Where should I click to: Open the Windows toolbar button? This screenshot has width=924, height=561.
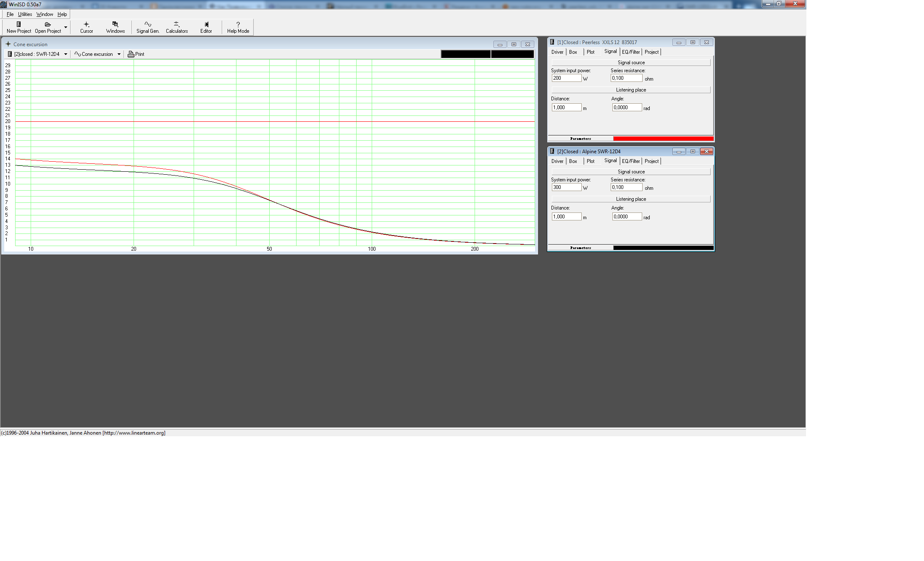[x=115, y=27]
